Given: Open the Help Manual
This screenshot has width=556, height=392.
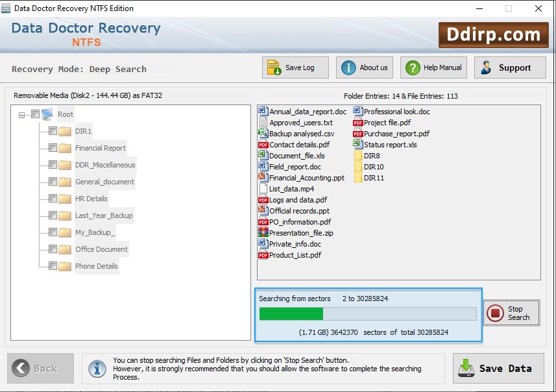Looking at the screenshot, I should coord(433,67).
